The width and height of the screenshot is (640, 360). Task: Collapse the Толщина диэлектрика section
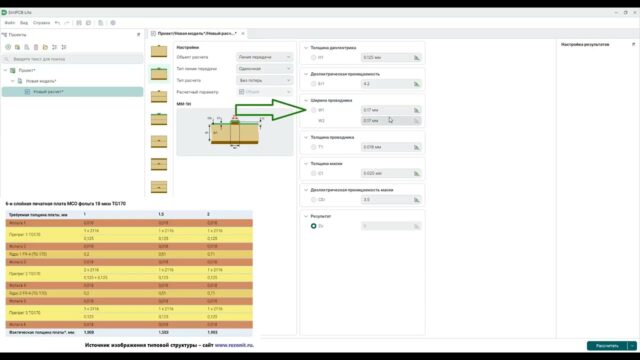pos(306,48)
